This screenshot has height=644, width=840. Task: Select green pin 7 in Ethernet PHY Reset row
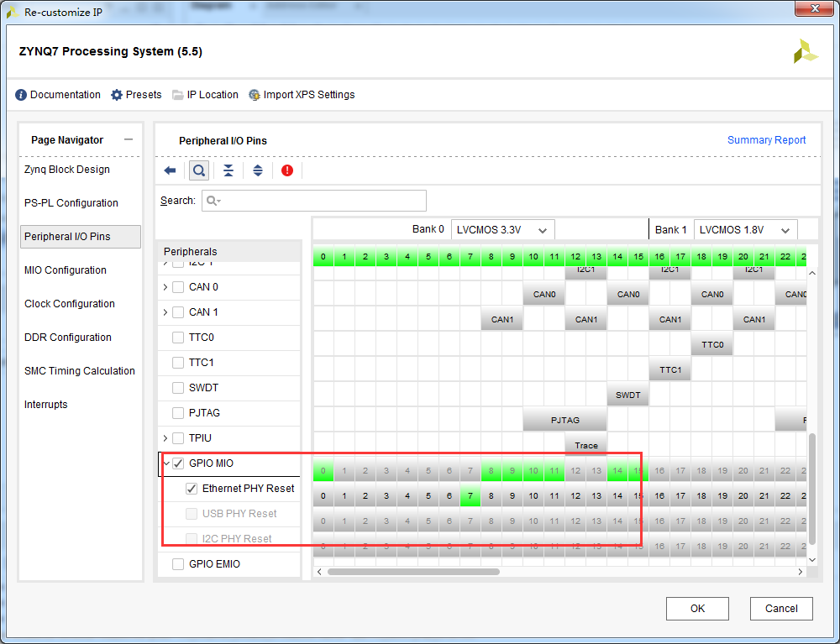pyautogui.click(x=470, y=495)
